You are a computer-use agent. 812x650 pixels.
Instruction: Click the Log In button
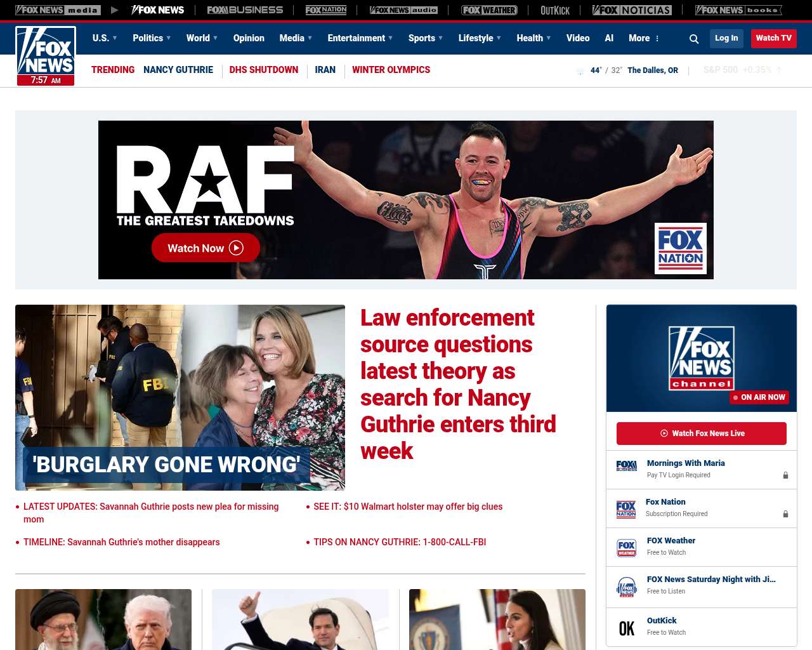[726, 38]
